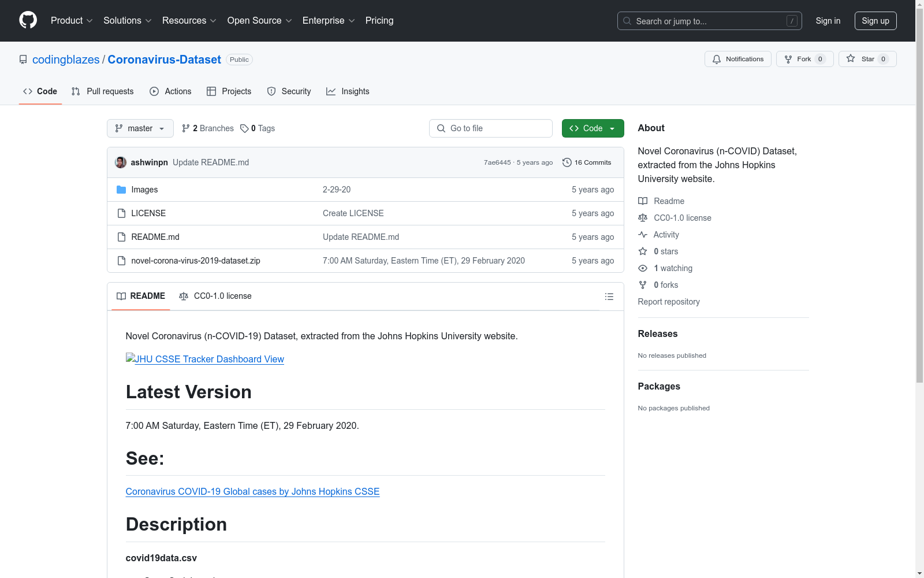Click the novel-corona-virus zip file icon
The width and height of the screenshot is (924, 578).
121,261
